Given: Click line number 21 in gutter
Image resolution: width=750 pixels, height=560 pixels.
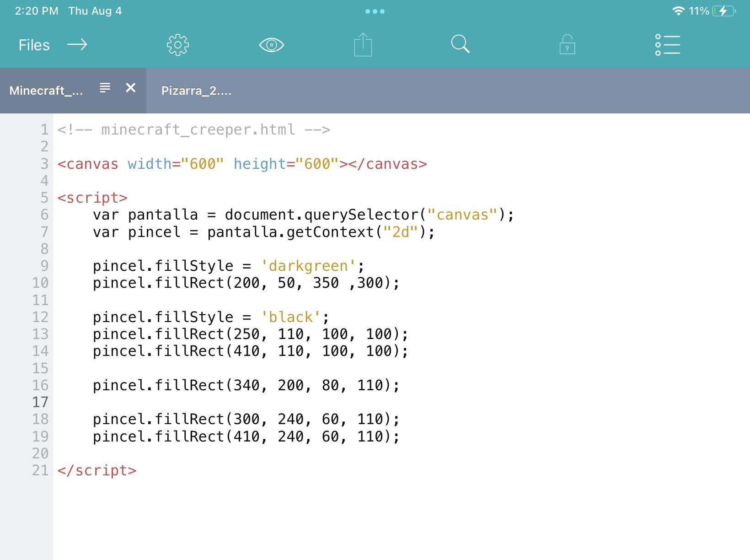Looking at the screenshot, I should pyautogui.click(x=40, y=470).
